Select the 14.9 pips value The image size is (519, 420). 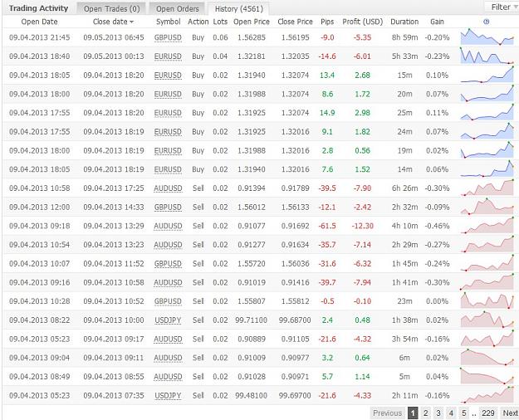pyautogui.click(x=327, y=113)
